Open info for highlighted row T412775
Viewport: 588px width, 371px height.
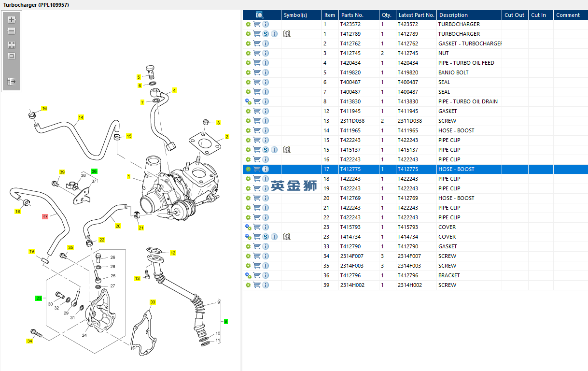coord(266,169)
